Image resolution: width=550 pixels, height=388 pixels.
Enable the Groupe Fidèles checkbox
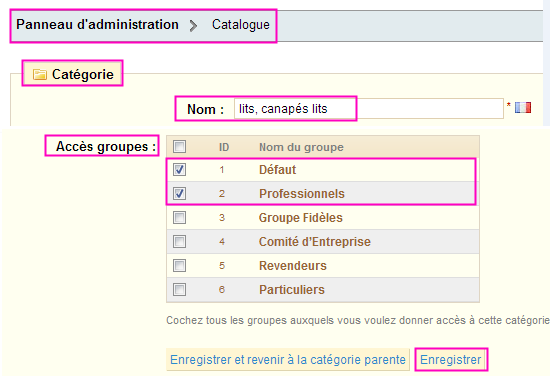click(x=179, y=218)
